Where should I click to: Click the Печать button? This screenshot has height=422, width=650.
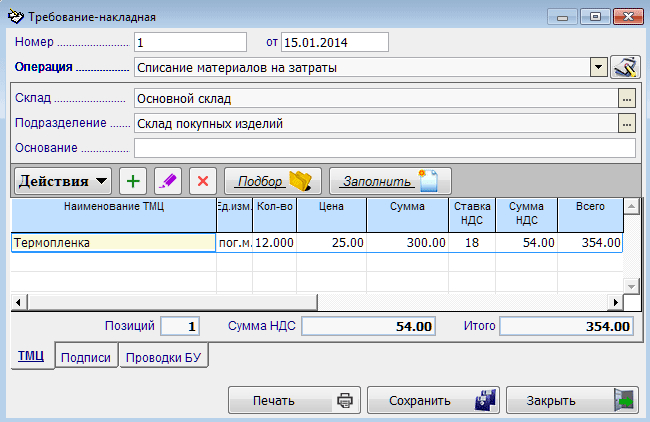(294, 400)
